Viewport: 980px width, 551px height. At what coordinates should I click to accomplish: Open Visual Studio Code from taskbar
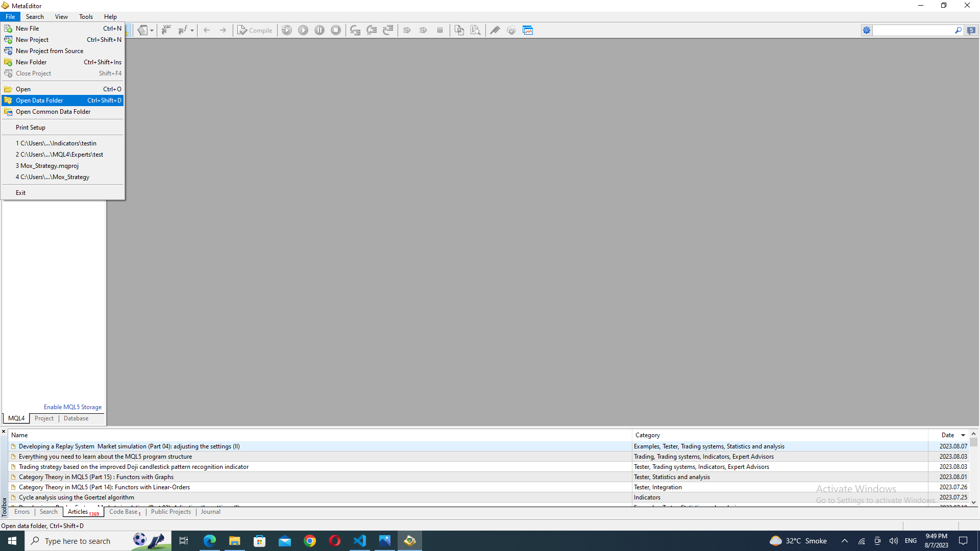pos(360,541)
